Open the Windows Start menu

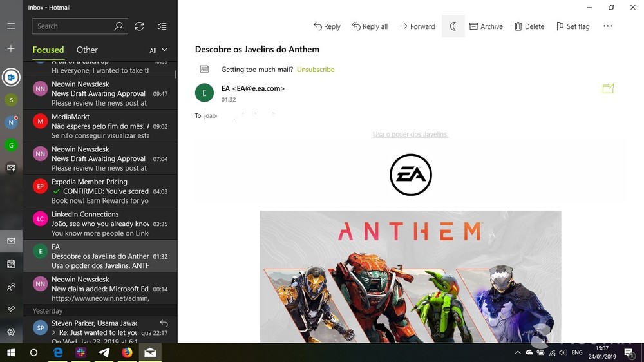click(11, 352)
